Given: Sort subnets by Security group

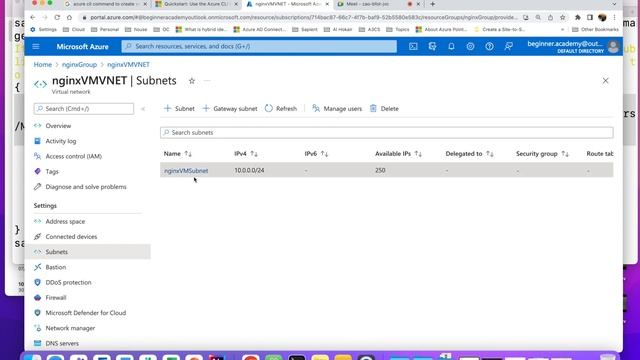Looking at the screenshot, I should click(x=542, y=154).
